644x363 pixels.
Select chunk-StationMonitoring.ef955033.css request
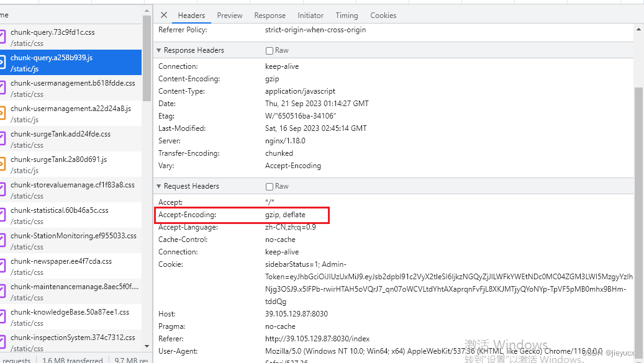(73, 241)
